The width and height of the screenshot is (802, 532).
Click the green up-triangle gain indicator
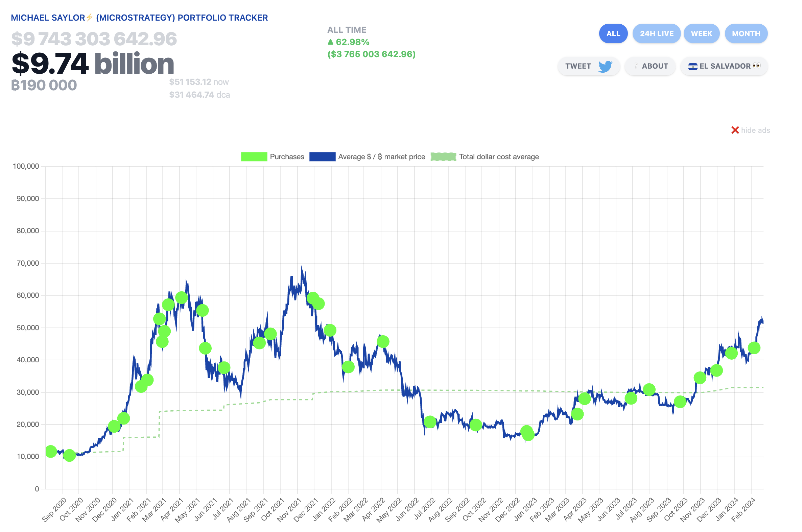pos(330,42)
